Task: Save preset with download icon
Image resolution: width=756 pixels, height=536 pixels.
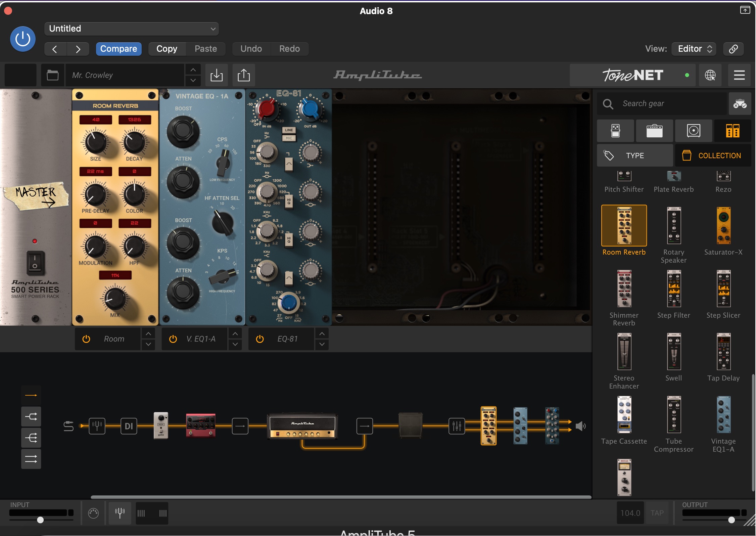Action: [217, 75]
